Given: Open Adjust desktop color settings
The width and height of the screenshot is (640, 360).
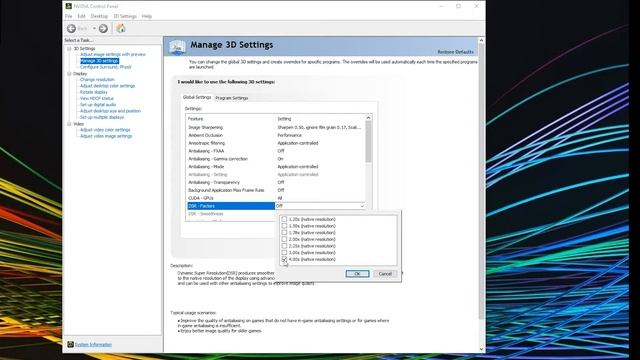Looking at the screenshot, I should click(107, 86).
